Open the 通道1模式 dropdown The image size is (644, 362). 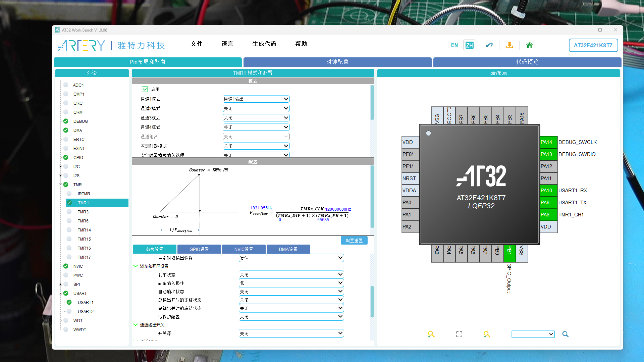click(x=256, y=99)
